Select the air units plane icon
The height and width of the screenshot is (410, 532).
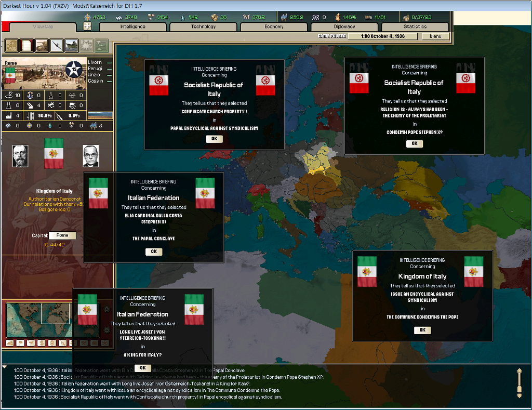click(x=57, y=46)
